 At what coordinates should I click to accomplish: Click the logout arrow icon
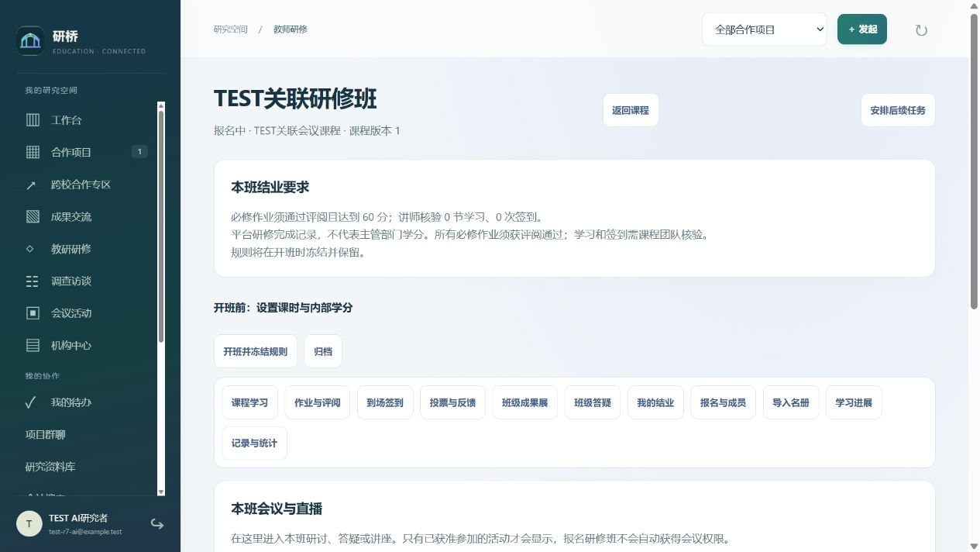[156, 524]
